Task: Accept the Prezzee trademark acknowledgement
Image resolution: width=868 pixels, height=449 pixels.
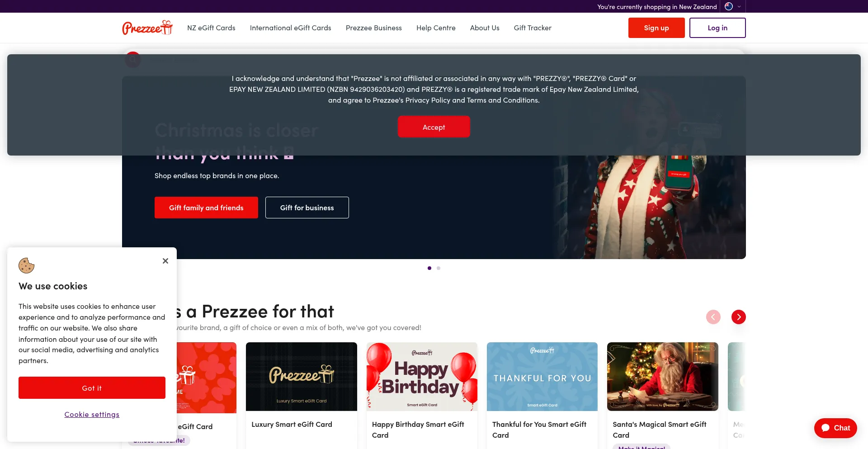Action: 434,127
